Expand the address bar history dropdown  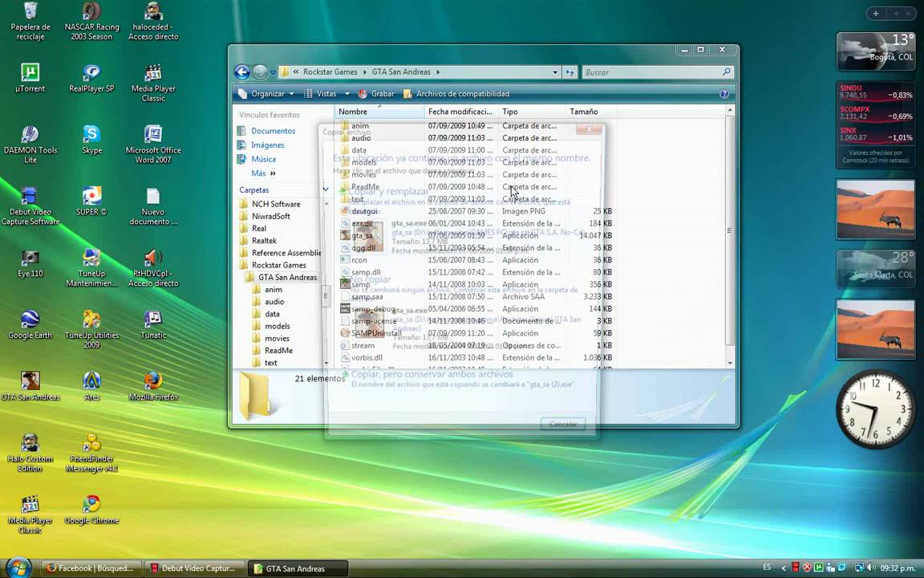(555, 72)
